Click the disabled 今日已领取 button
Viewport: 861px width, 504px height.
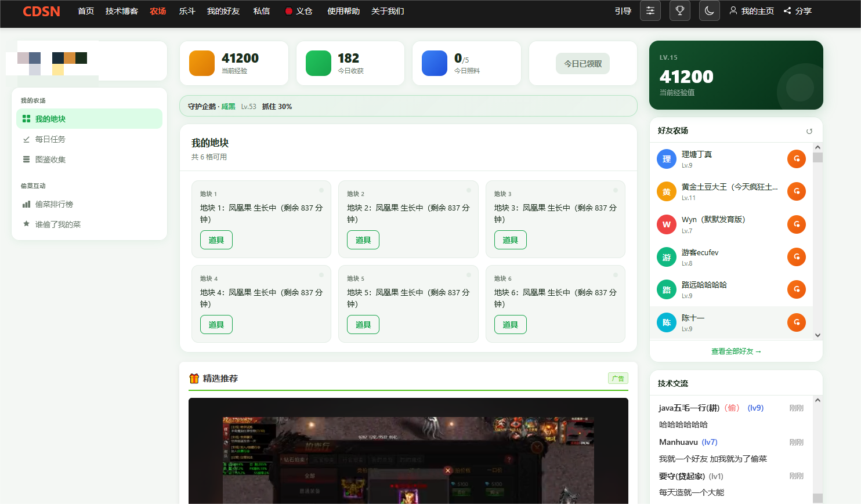583,63
